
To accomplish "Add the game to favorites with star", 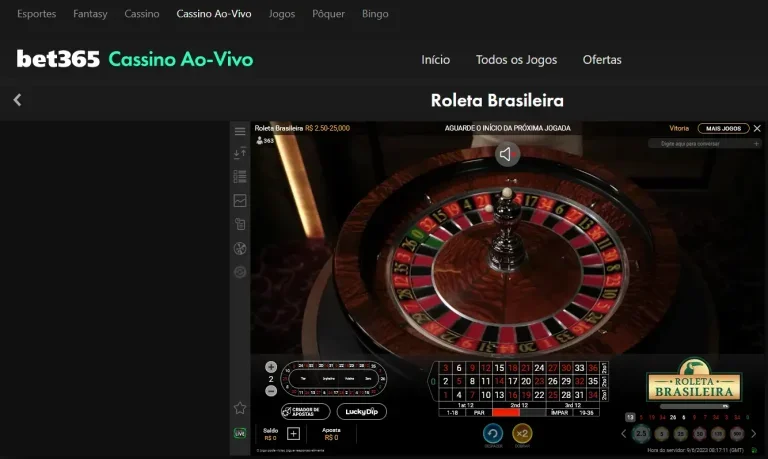I will [240, 408].
